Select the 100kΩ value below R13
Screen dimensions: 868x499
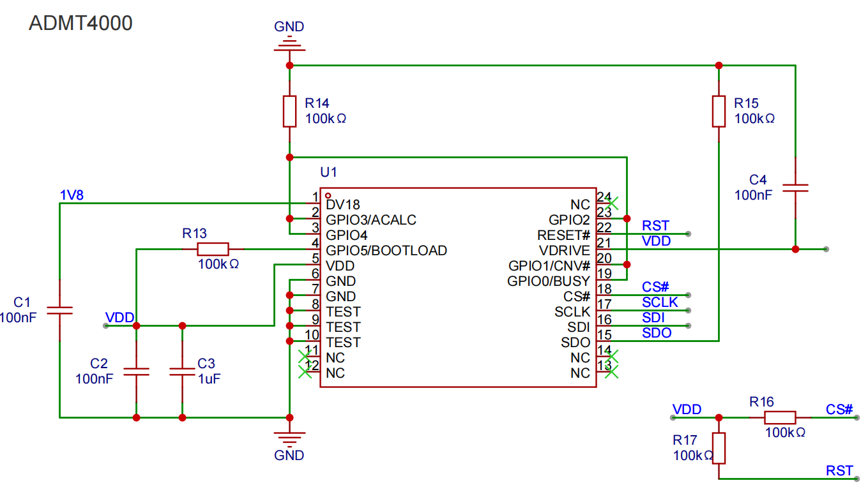[218, 264]
